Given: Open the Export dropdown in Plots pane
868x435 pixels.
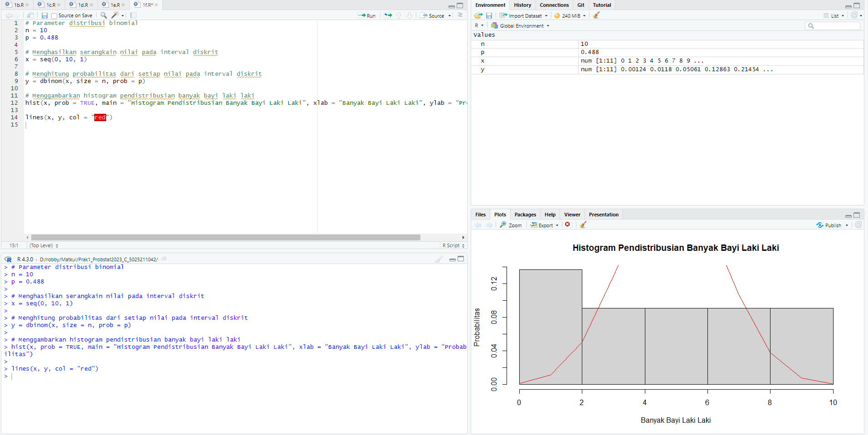Looking at the screenshot, I should click(x=545, y=225).
